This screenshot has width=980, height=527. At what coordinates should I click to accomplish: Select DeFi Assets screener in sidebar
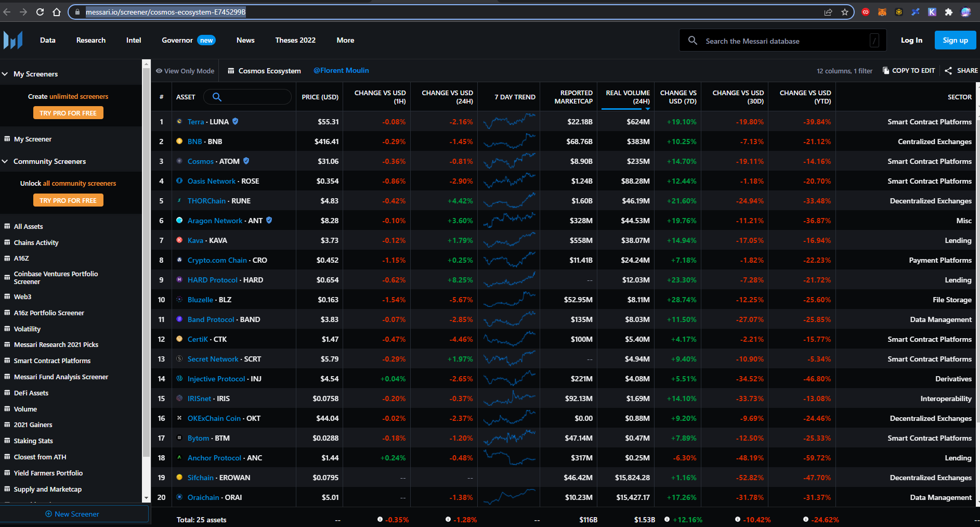click(x=31, y=393)
